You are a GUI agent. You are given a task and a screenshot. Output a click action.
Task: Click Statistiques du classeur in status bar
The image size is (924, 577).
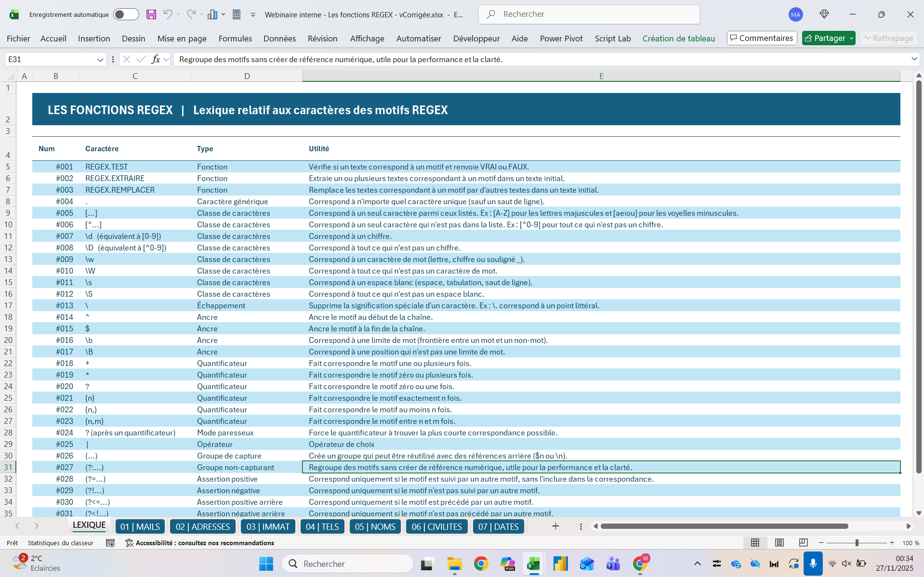pyautogui.click(x=61, y=543)
